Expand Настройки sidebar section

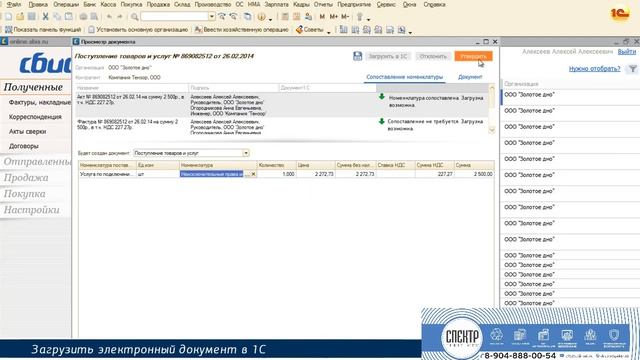pos(31,210)
